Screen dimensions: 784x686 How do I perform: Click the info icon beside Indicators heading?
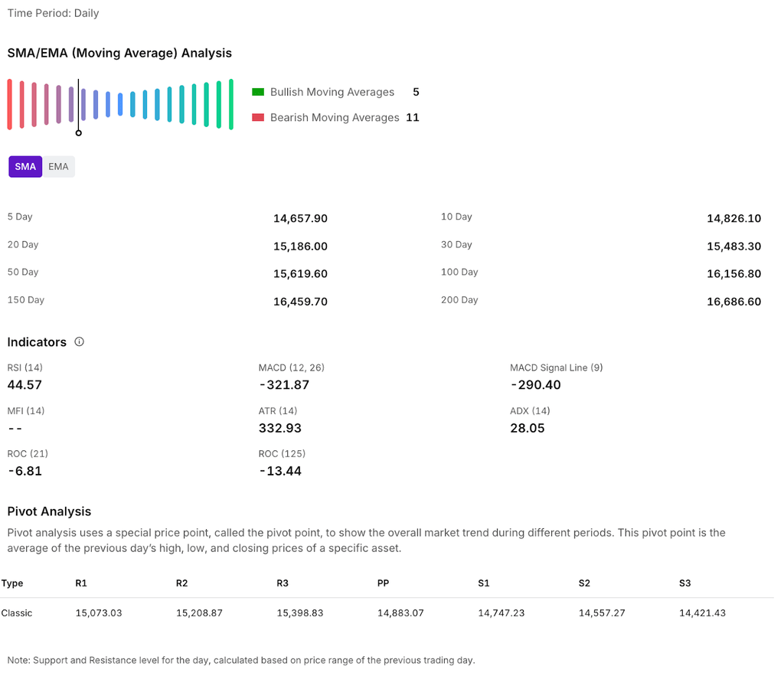79,342
